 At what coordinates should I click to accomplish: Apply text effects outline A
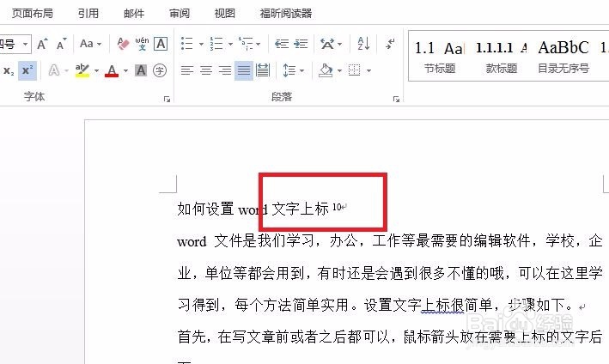(54, 70)
